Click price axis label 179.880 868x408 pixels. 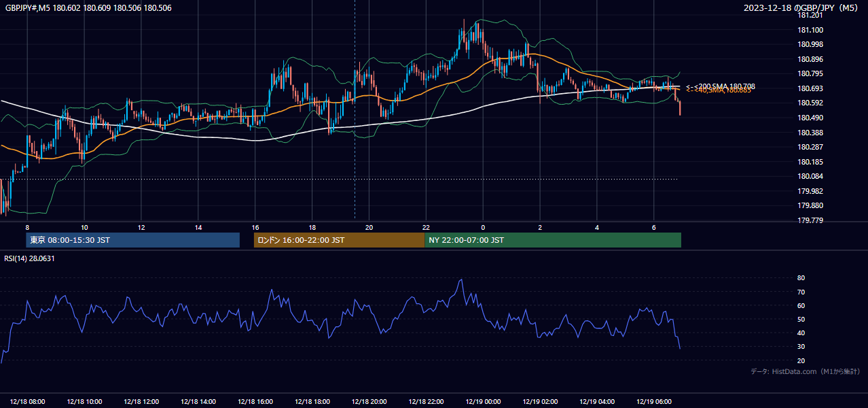pyautogui.click(x=810, y=205)
